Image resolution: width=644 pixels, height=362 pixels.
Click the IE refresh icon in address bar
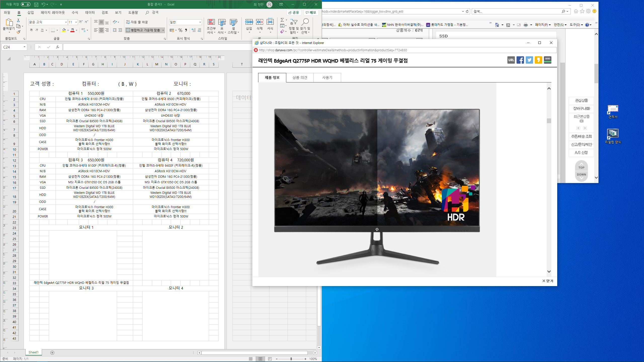pyautogui.click(x=467, y=11)
